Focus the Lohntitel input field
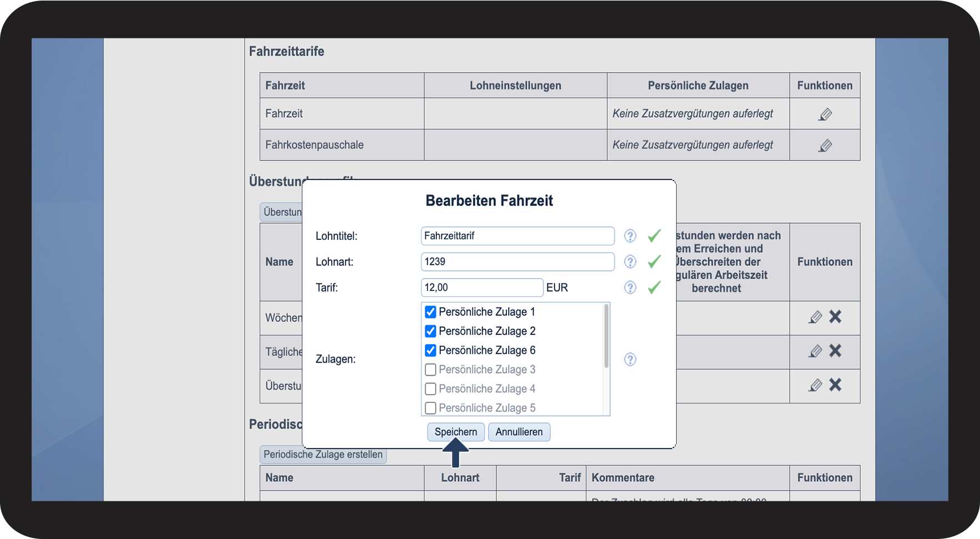 coord(517,236)
